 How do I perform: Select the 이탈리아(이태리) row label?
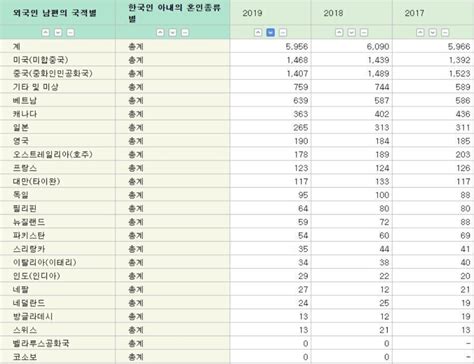pyautogui.click(x=45, y=262)
